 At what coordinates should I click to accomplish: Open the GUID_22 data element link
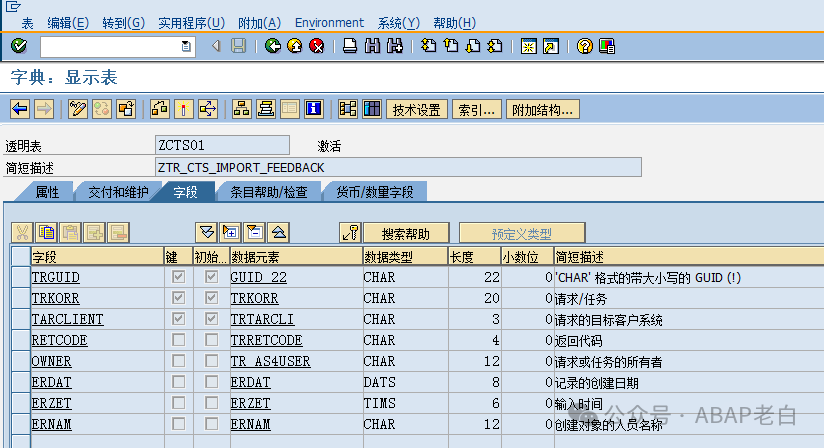click(x=259, y=277)
